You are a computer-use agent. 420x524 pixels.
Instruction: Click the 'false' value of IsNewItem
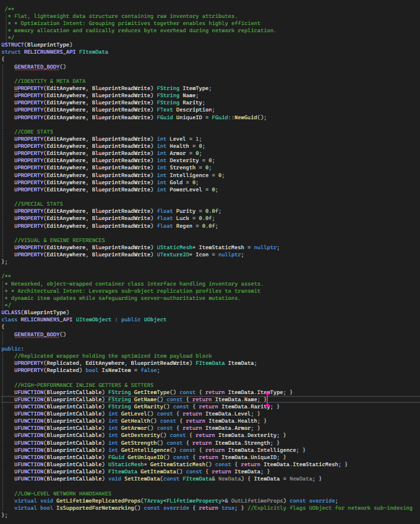point(148,370)
